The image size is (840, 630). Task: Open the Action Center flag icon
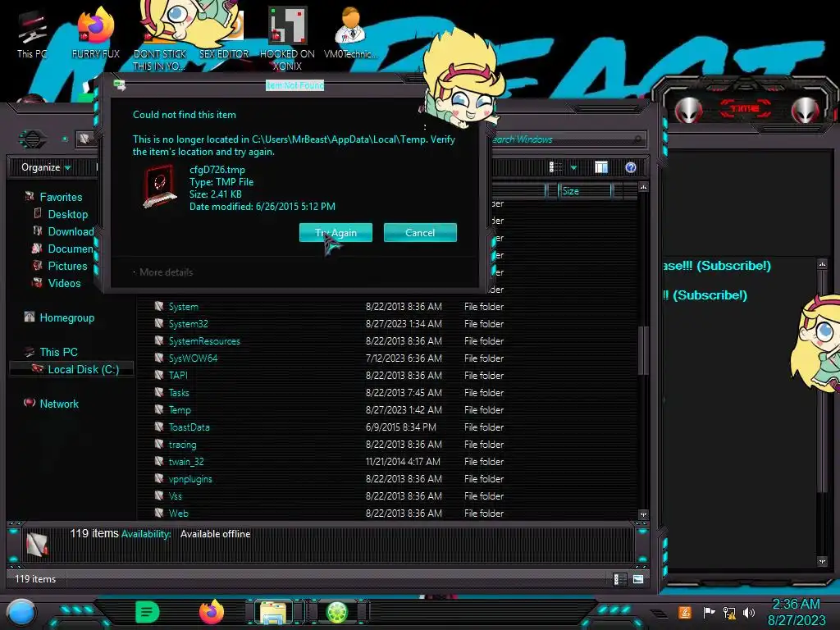click(709, 612)
